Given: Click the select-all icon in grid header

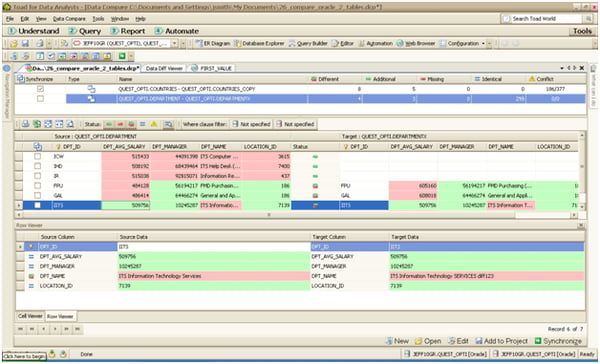Looking at the screenshot, I should point(38,147).
